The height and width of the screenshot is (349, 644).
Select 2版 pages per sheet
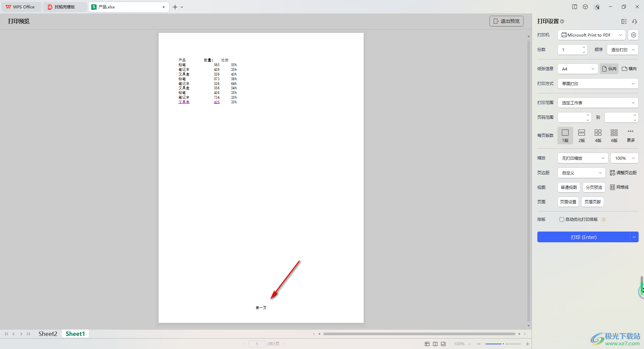click(582, 136)
